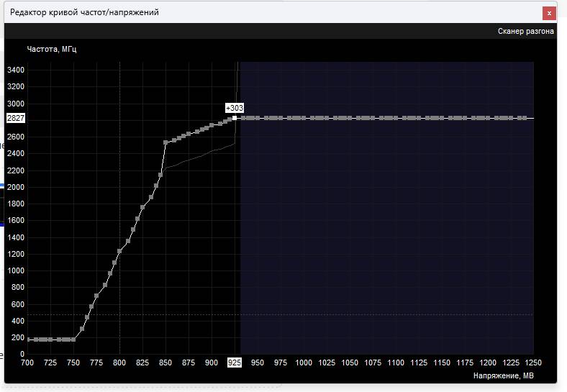Click the 2827 frequency value label
The height and width of the screenshot is (392, 567).
[16, 118]
